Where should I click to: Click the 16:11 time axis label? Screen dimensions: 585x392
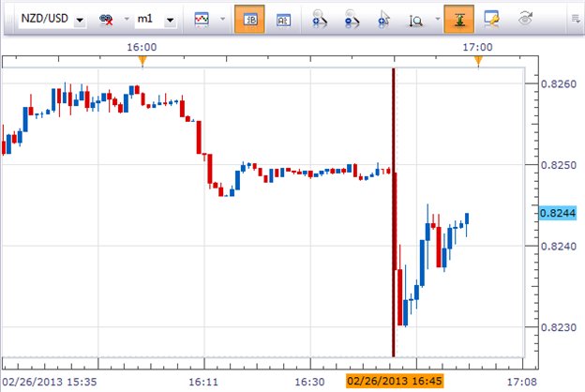tap(203, 382)
